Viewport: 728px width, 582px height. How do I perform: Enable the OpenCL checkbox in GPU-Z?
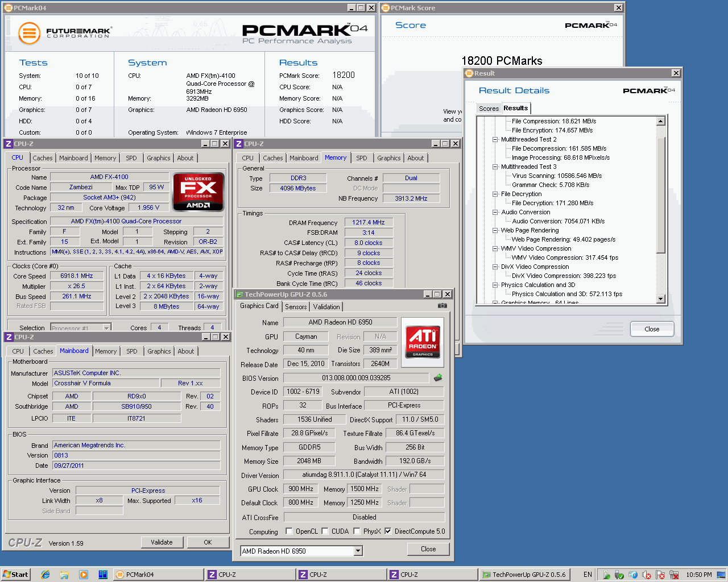[x=289, y=531]
